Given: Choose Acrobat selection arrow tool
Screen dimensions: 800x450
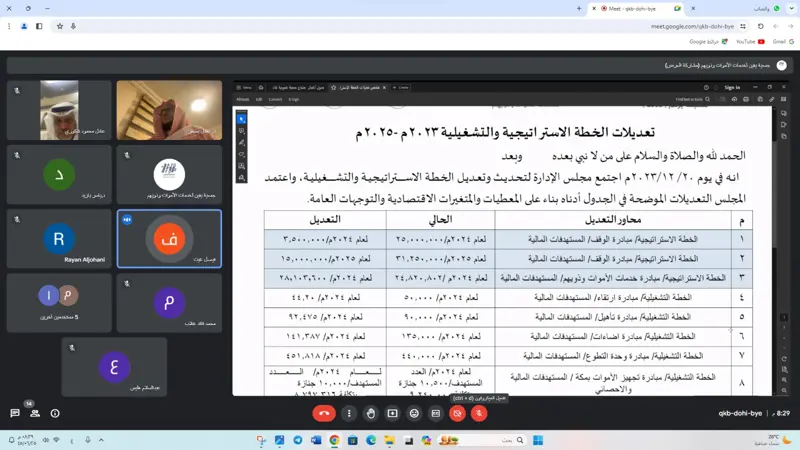Looking at the screenshot, I should point(242,119).
